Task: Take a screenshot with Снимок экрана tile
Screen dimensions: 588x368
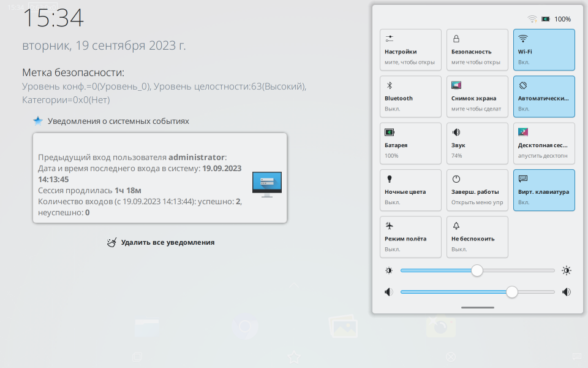Action: [477, 96]
